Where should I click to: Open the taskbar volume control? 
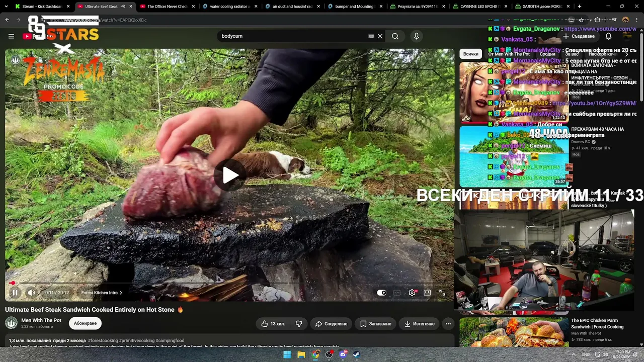click(x=605, y=354)
